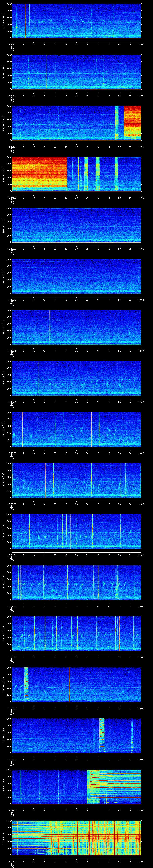The image size is (153, 868).
Task: Click the Frequency (Hz) label of the 18:14:00 spectrogram
Action: (4, 174)
